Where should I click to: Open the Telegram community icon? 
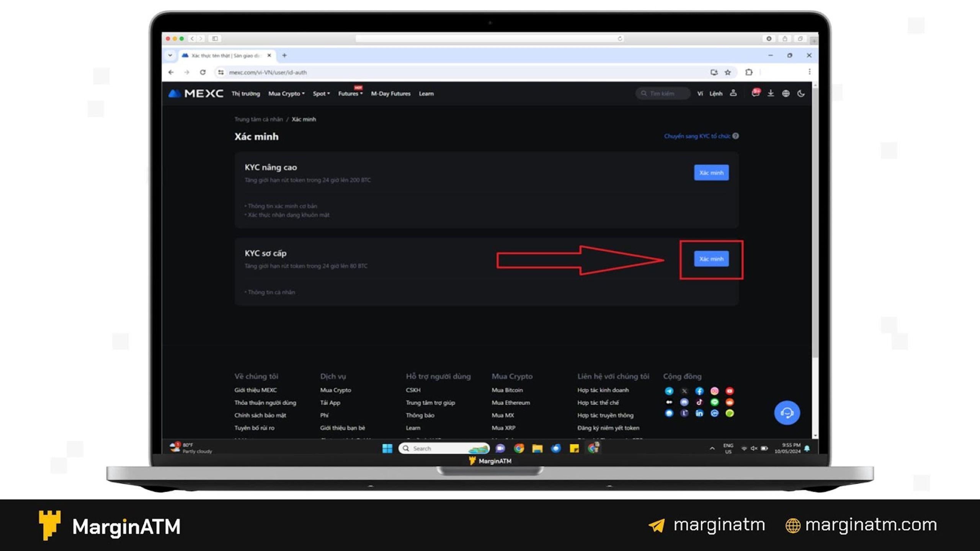tap(669, 391)
